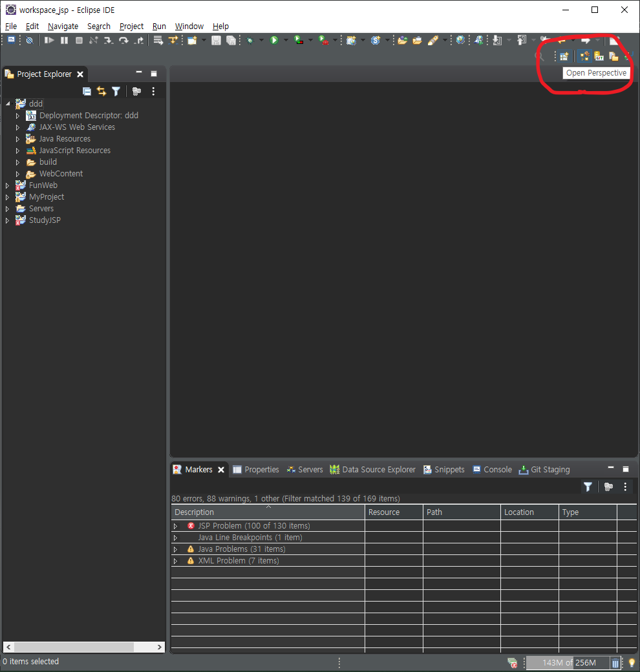Click the New wizard icon

(192, 40)
